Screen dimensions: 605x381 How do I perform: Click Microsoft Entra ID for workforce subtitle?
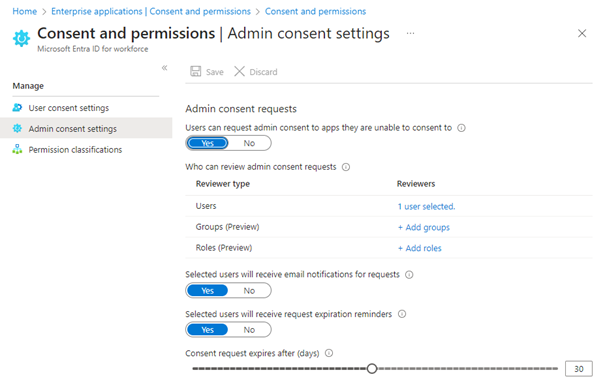coord(93,49)
